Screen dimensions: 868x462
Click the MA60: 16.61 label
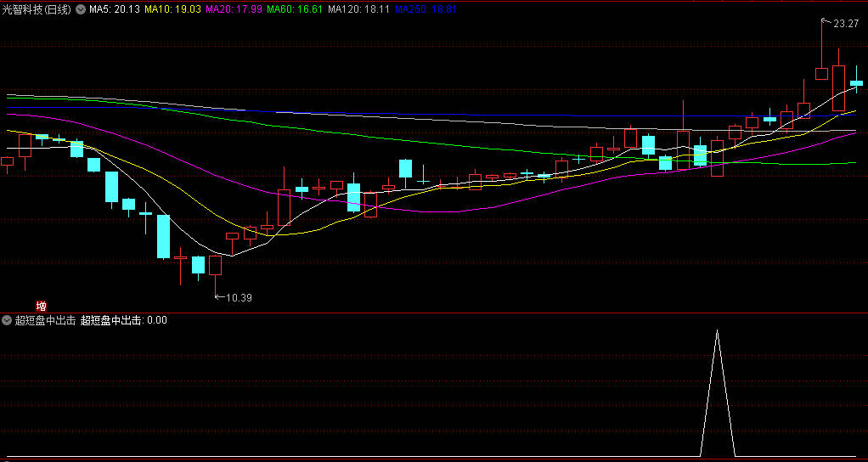click(x=295, y=8)
